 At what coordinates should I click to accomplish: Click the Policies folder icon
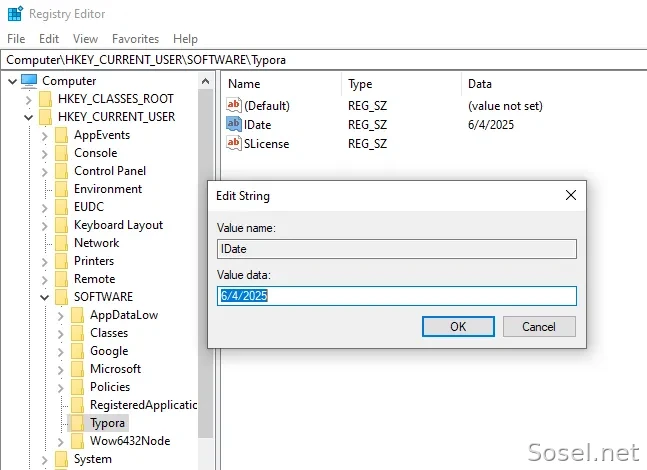coord(78,387)
